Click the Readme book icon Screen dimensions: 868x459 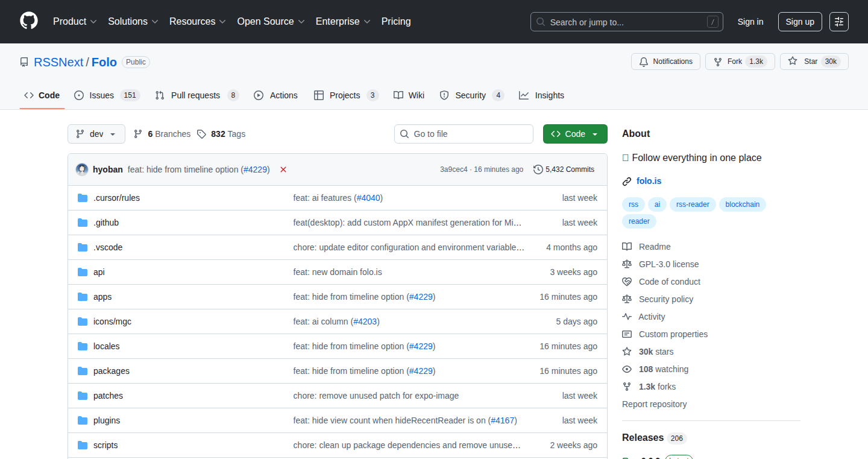627,247
